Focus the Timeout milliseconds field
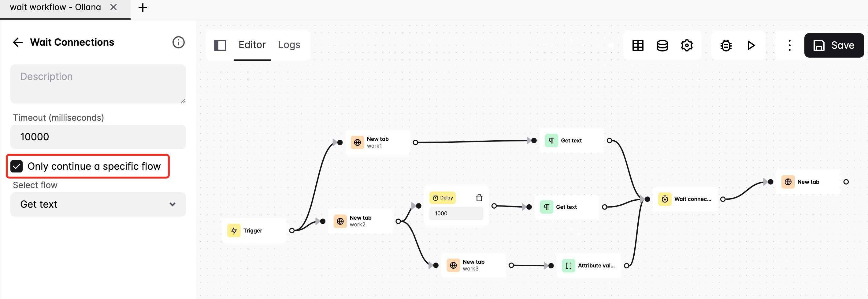The image size is (868, 299). click(x=98, y=137)
